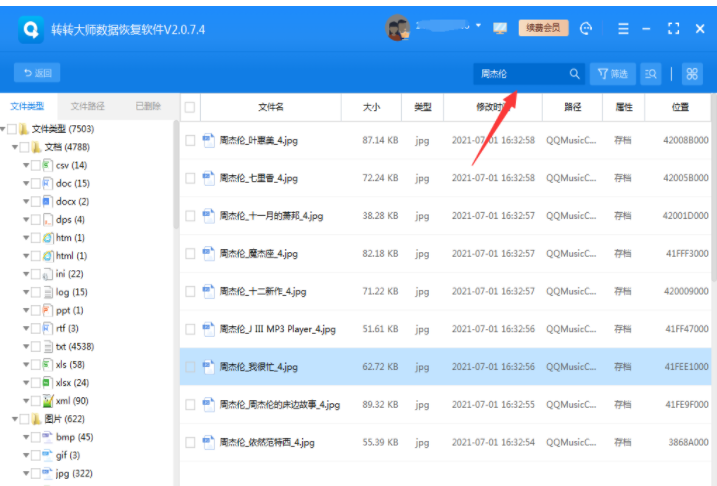Click the app logo icon
Image resolution: width=717 pixels, height=486 pixels.
(31, 30)
